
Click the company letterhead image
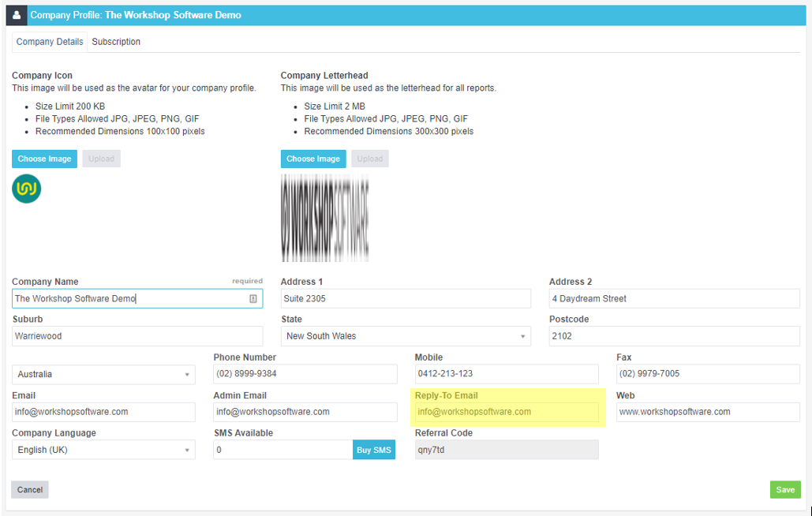pyautogui.click(x=324, y=219)
